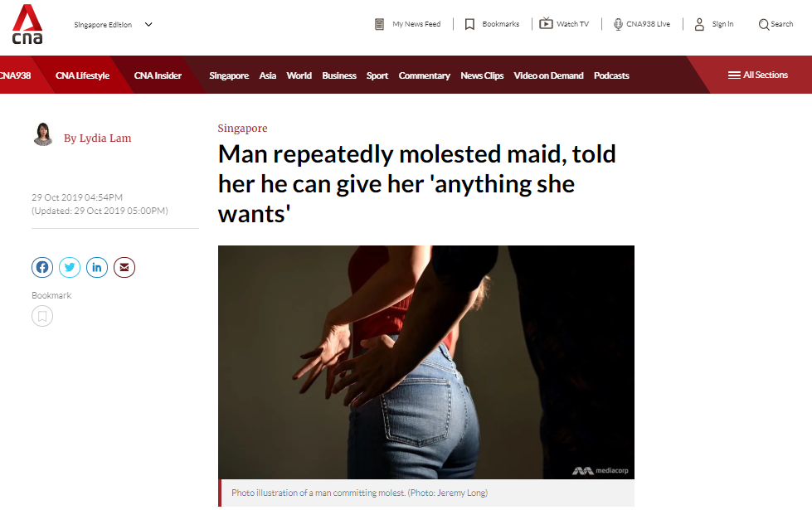
Task: Toggle the article bookmark circle button
Action: pos(42,316)
